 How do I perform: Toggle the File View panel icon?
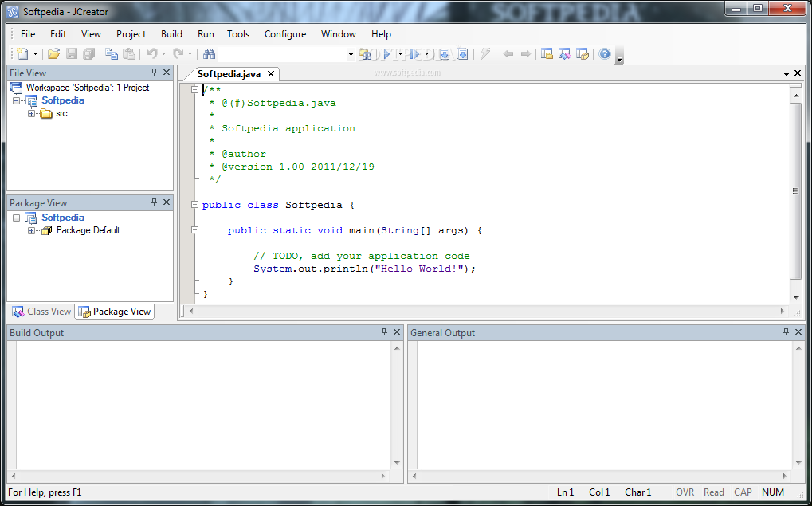[x=547, y=53]
